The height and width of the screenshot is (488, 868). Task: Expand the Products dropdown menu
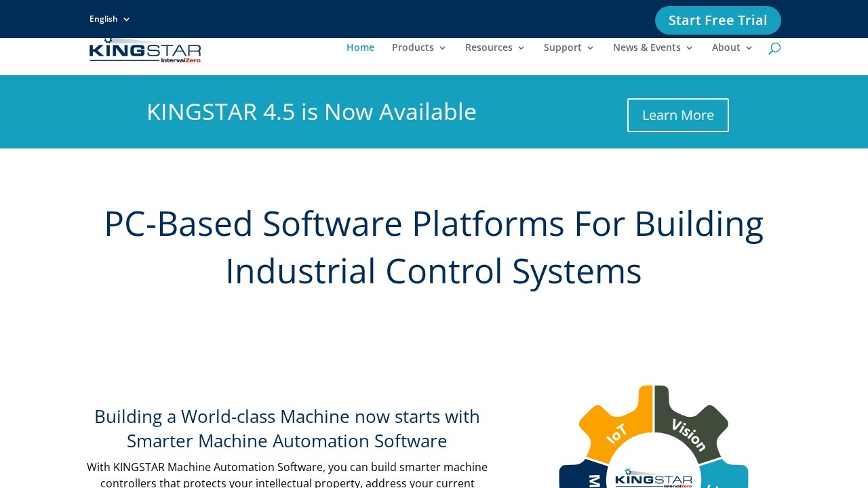pos(418,47)
